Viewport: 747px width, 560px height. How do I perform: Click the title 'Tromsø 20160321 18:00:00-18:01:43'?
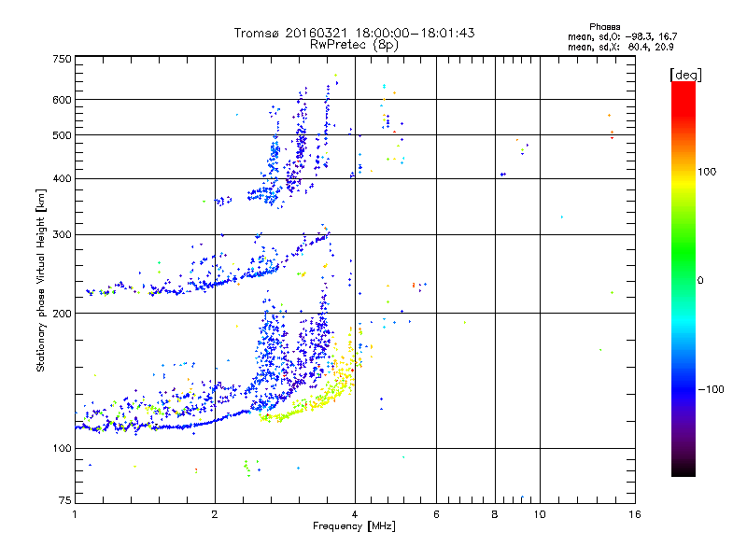[x=354, y=34]
